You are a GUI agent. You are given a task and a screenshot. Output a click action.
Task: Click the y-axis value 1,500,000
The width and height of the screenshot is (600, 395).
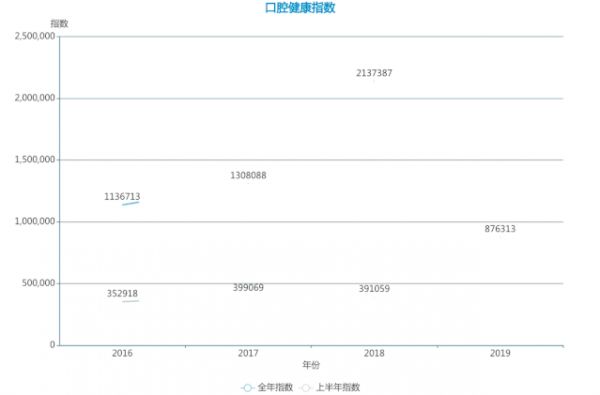(35, 159)
